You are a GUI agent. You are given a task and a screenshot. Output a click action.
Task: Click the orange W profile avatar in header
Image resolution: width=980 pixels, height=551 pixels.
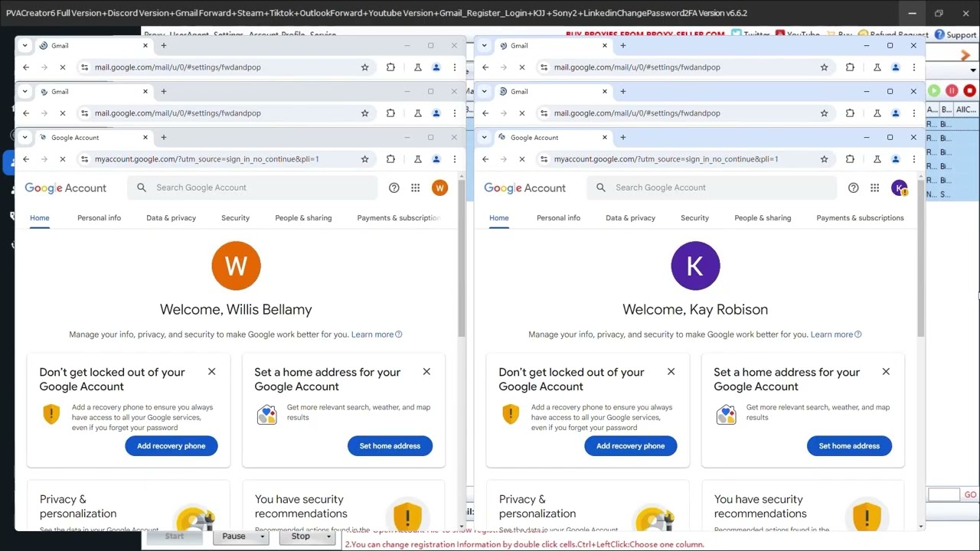click(x=439, y=187)
